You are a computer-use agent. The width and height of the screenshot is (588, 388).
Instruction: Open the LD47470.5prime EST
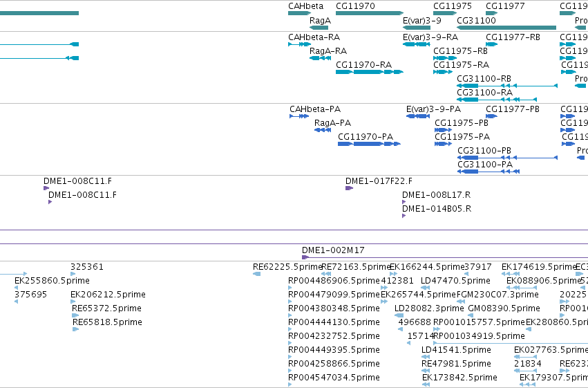(425, 288)
